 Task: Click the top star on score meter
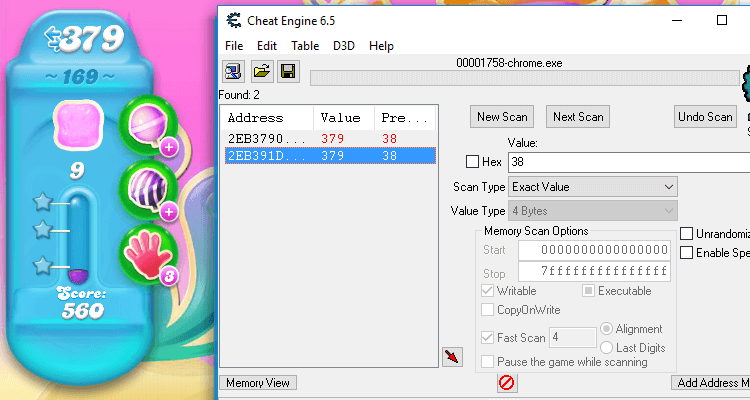(x=43, y=202)
